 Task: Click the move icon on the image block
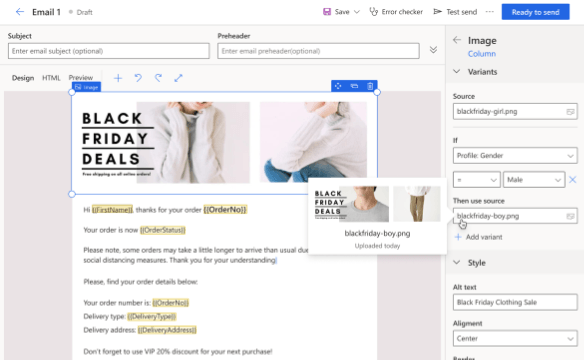coord(338,86)
